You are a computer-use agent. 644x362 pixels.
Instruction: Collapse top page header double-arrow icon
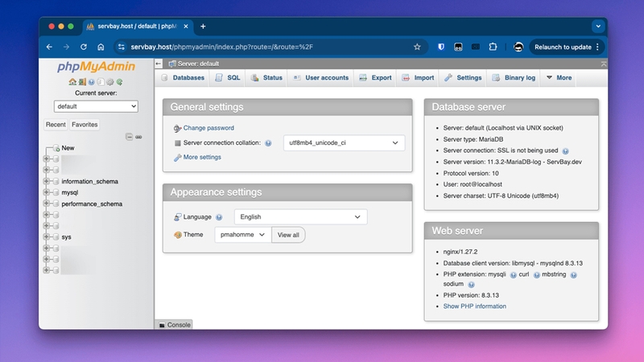click(x=603, y=64)
